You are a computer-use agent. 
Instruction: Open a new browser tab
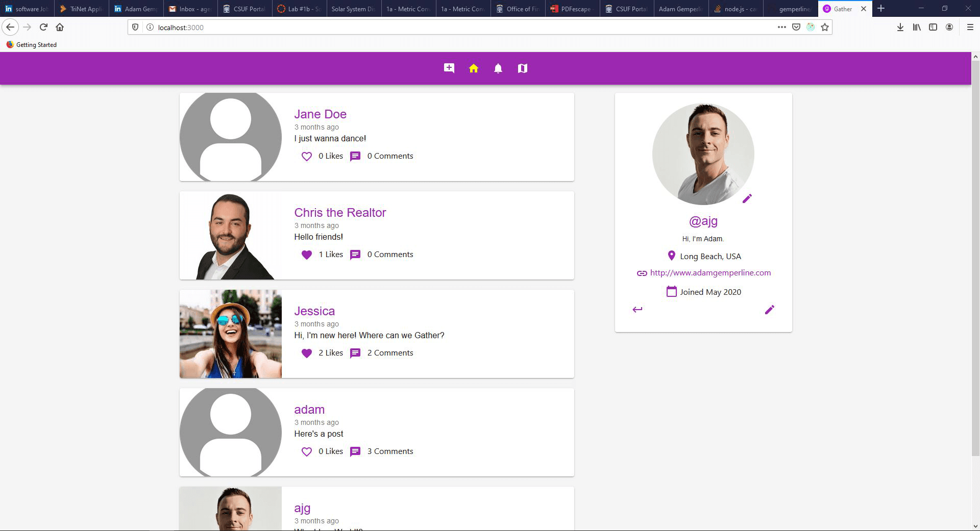click(x=881, y=9)
